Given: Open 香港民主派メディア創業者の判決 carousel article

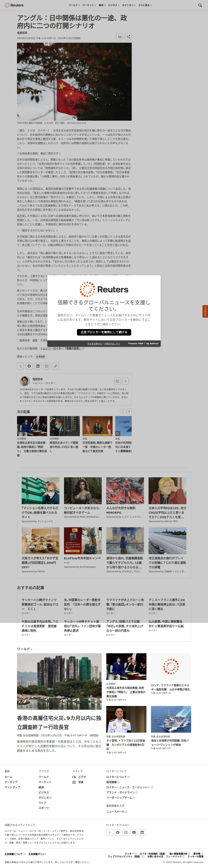Looking at the screenshot, I should (65, 435).
